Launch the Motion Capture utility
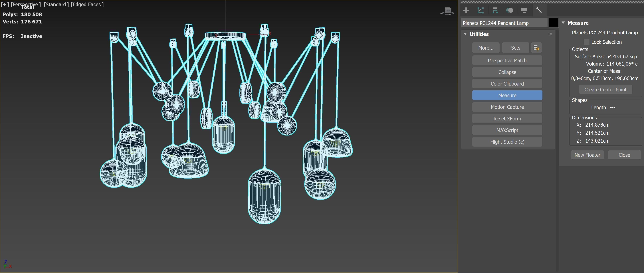 coord(507,107)
